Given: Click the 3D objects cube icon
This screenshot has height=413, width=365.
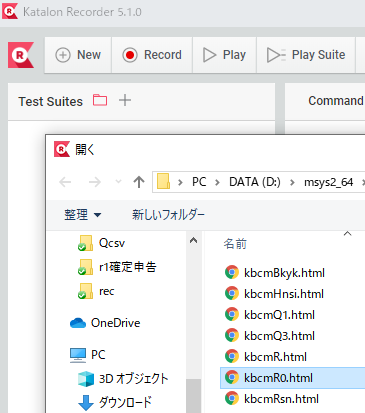Looking at the screenshot, I should (86, 379).
